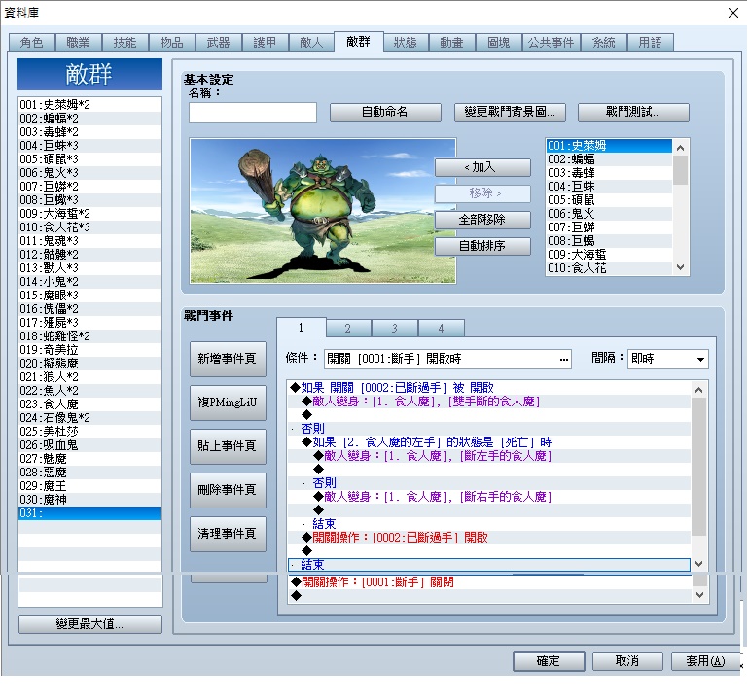The image size is (749, 700).
Task: Select 開關操作 [0001:斷手] 關閉 line
Action: pos(489,582)
